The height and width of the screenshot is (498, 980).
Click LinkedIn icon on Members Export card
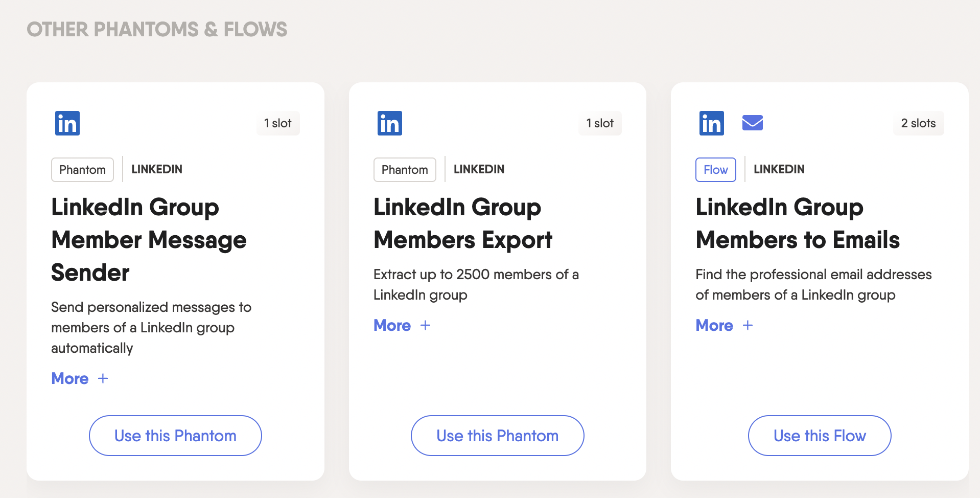(x=389, y=123)
